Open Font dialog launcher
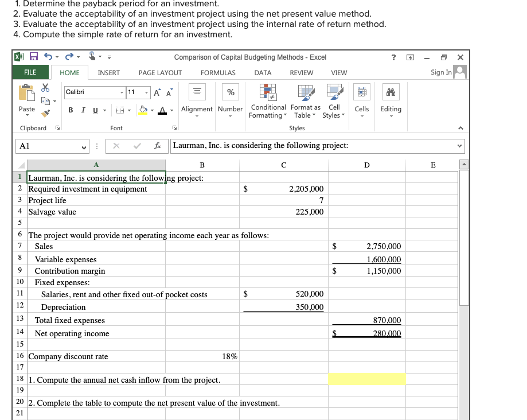The height and width of the screenshot is (420, 527). point(174,128)
